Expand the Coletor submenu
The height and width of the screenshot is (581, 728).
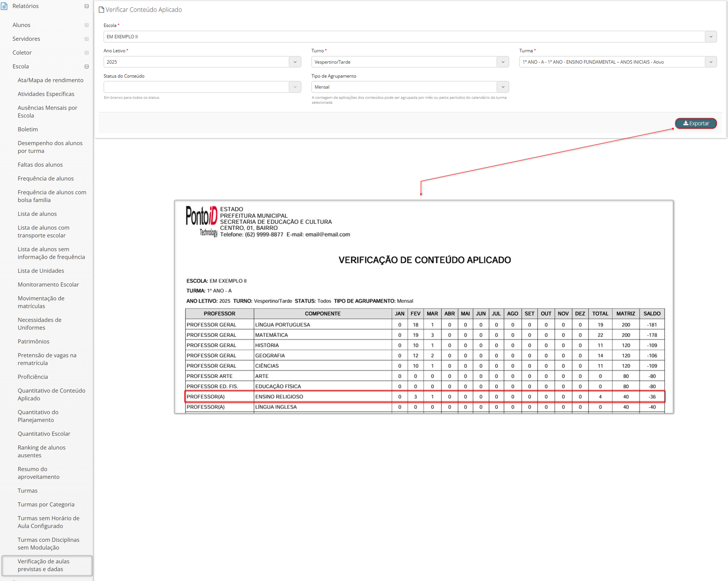point(86,53)
